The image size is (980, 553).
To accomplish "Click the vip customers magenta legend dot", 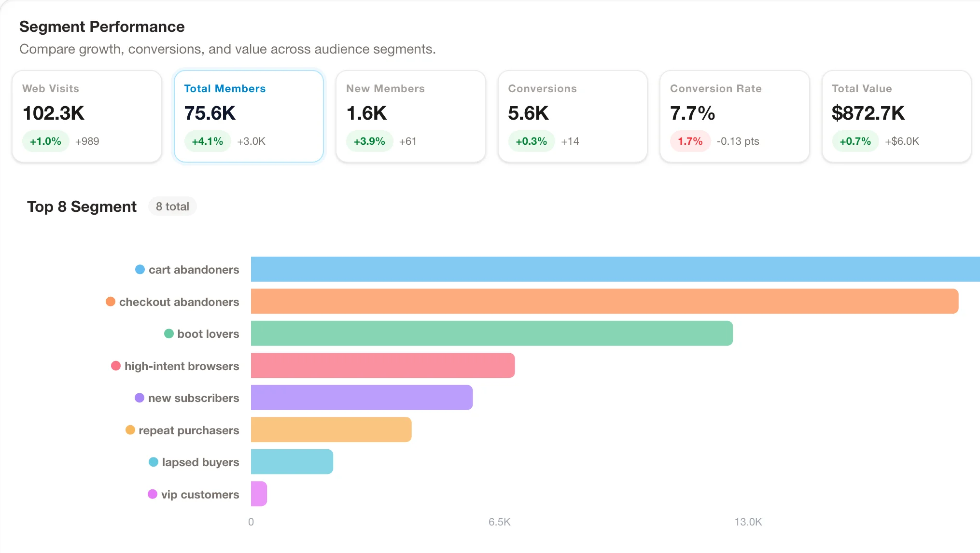I will (153, 494).
